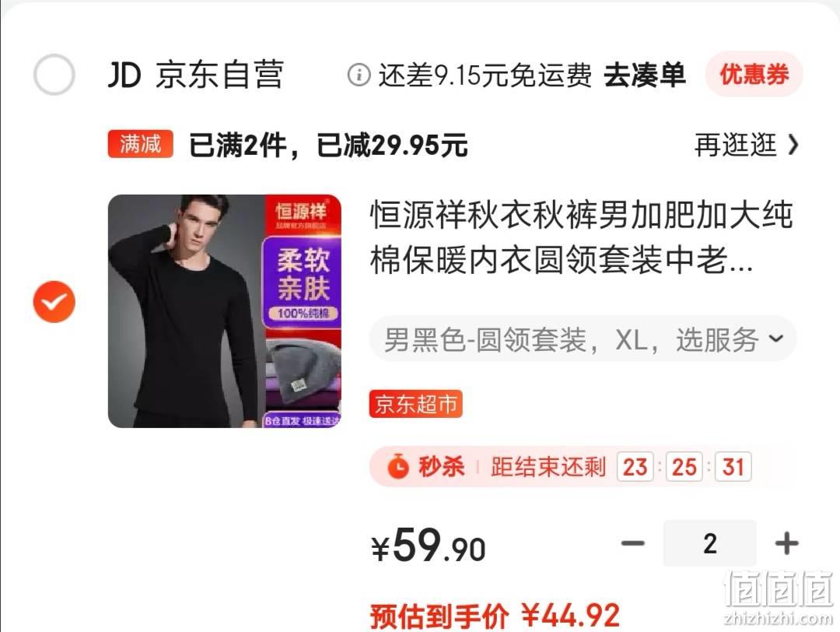This screenshot has height=632, width=840.
Task: Click the quantity field showing 2
Action: tap(710, 543)
